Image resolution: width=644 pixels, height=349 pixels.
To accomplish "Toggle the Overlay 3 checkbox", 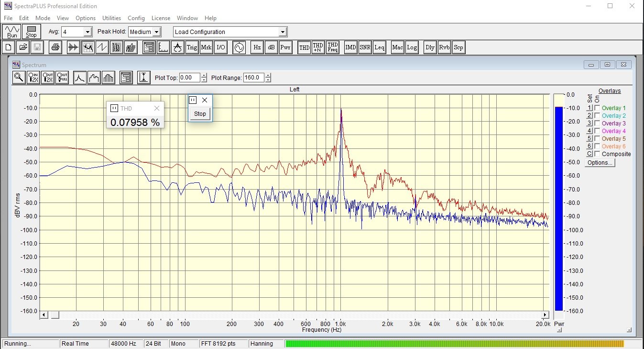I will pos(597,124).
